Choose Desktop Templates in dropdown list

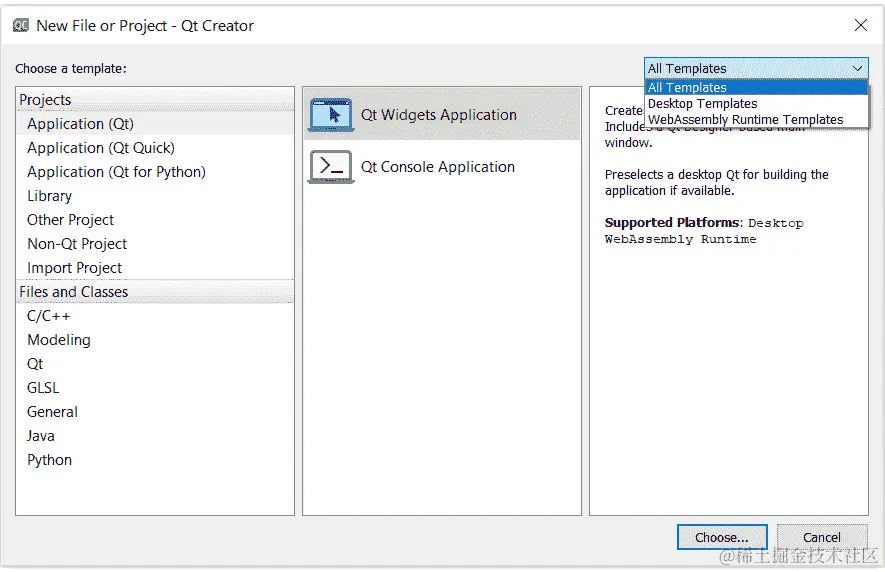point(756,103)
